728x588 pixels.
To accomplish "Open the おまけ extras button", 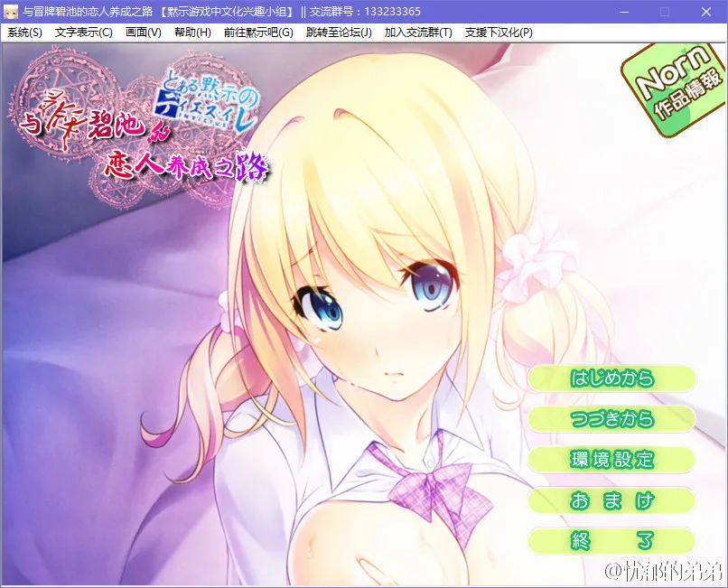I will (x=611, y=500).
